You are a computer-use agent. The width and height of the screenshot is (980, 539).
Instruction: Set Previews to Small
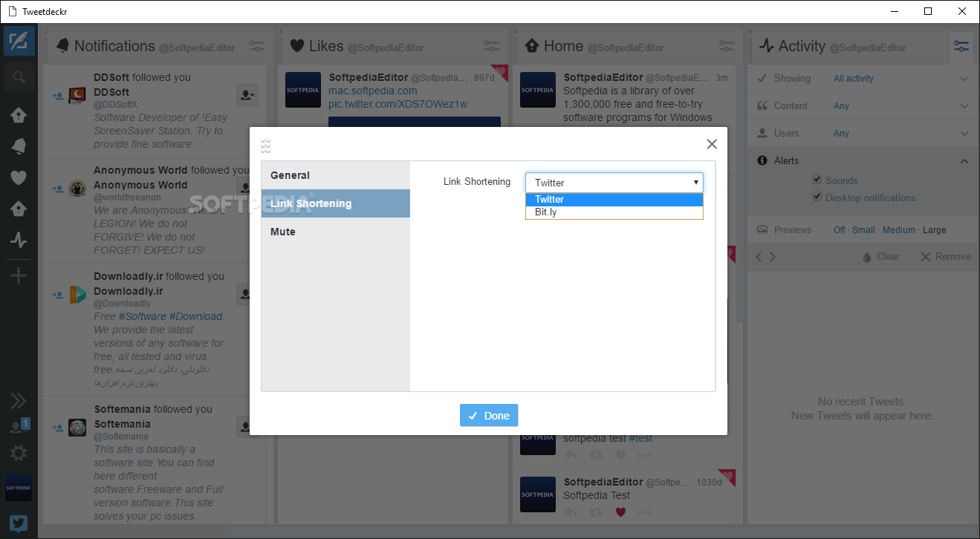tap(863, 230)
